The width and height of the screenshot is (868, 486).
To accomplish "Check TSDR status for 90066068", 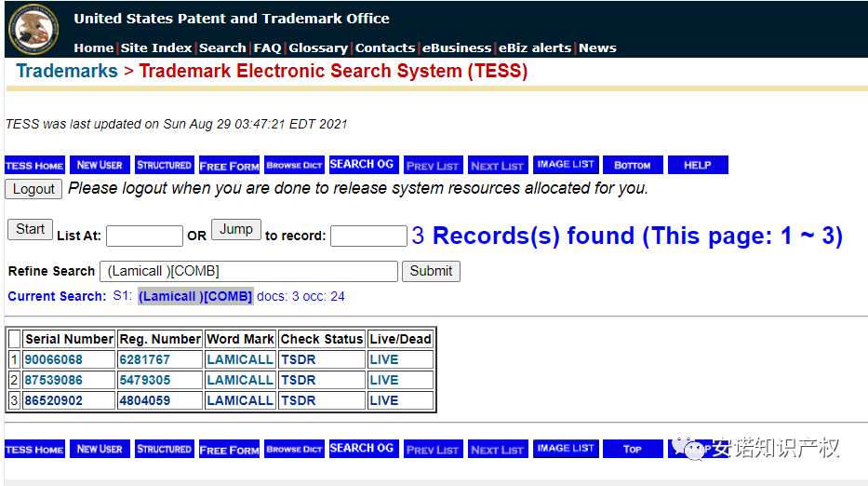I will click(298, 359).
